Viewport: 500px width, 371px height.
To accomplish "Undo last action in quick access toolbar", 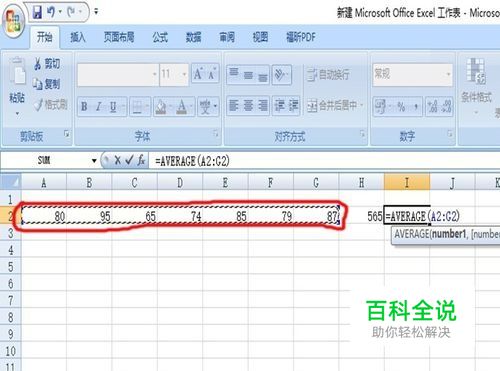I will pos(51,12).
